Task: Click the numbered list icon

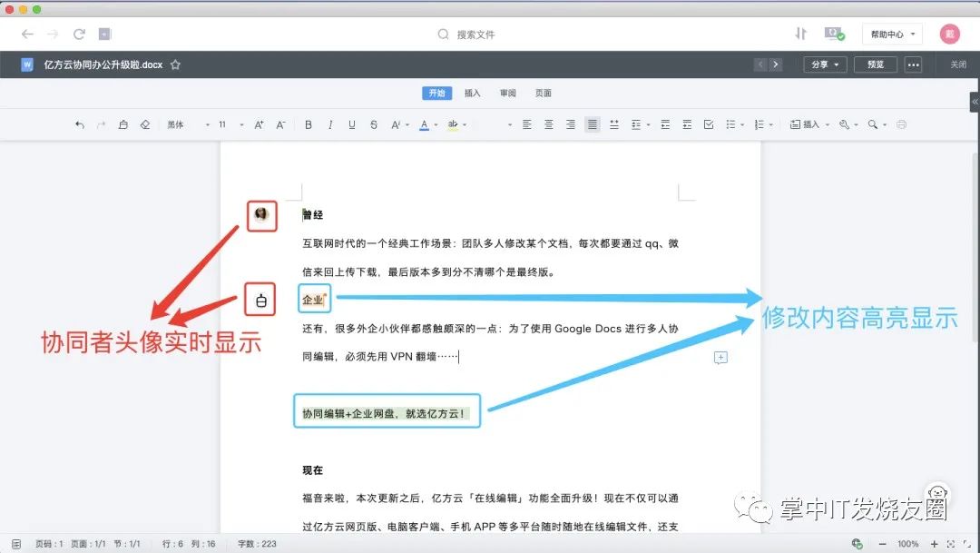Action: [759, 124]
